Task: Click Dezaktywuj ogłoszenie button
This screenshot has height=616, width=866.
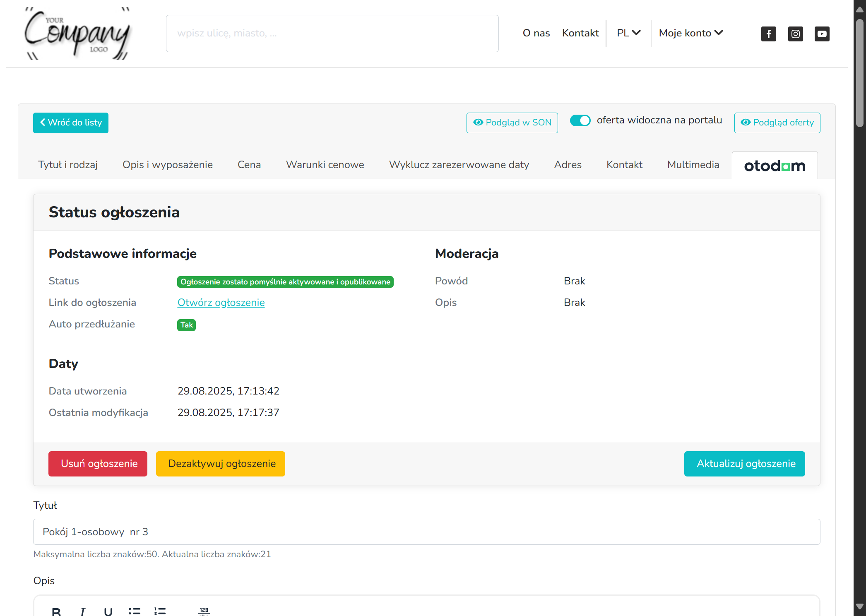Action: (x=221, y=464)
